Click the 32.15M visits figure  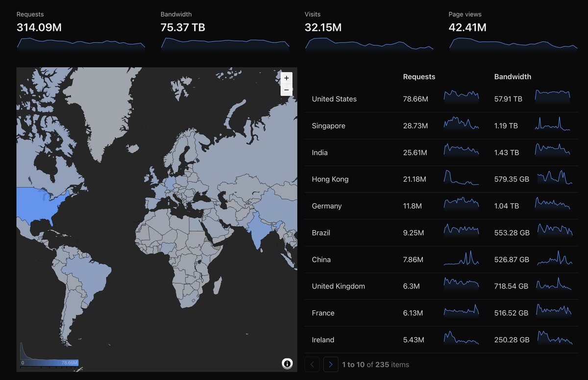[323, 27]
